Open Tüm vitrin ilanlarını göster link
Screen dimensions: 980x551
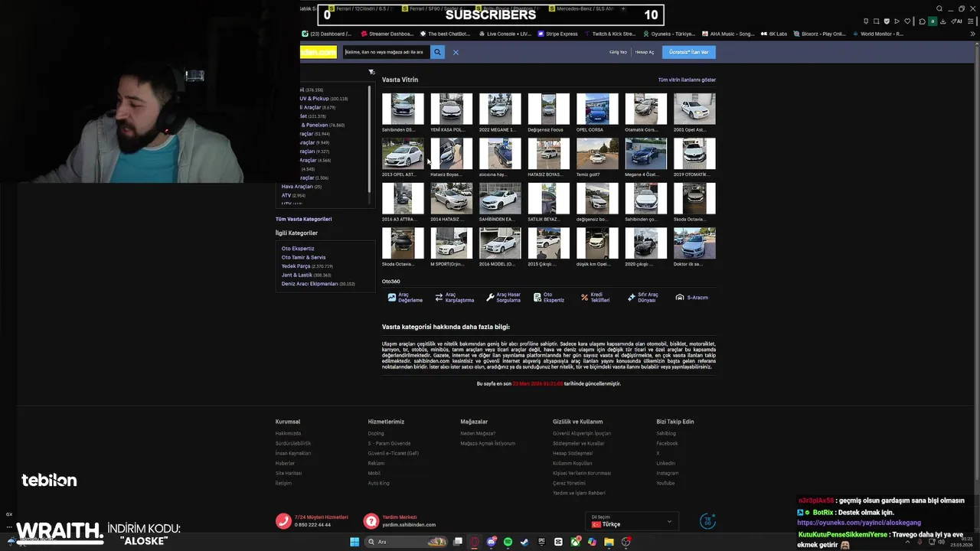(687, 80)
